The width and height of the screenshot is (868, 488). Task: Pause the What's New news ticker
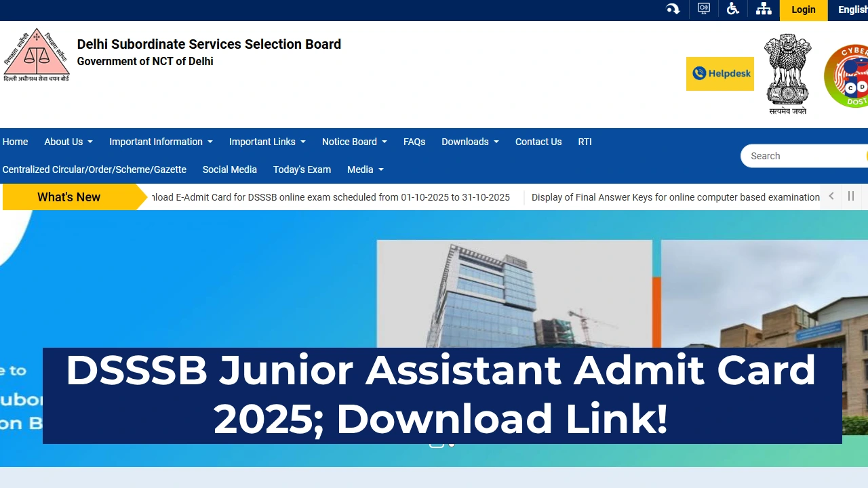pyautogui.click(x=851, y=197)
